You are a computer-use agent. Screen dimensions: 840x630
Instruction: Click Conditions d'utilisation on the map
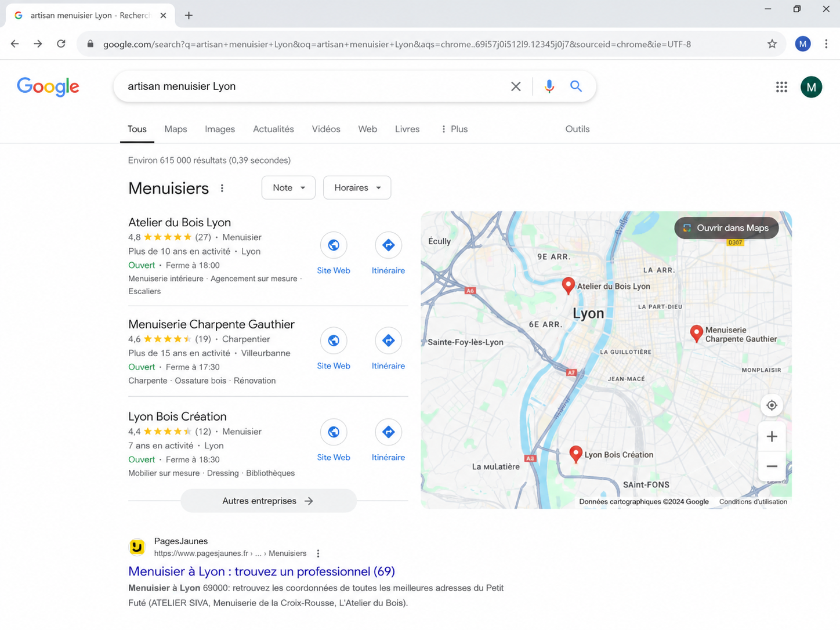coord(753,502)
